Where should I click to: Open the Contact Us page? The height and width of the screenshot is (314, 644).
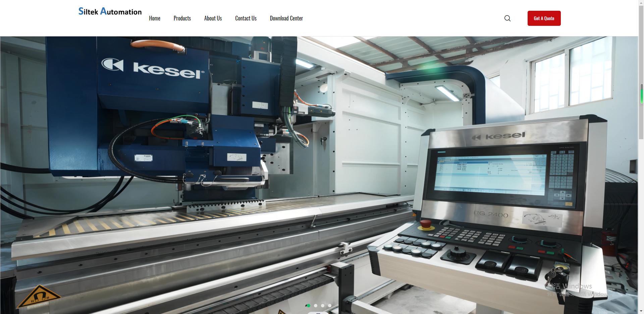(246, 18)
